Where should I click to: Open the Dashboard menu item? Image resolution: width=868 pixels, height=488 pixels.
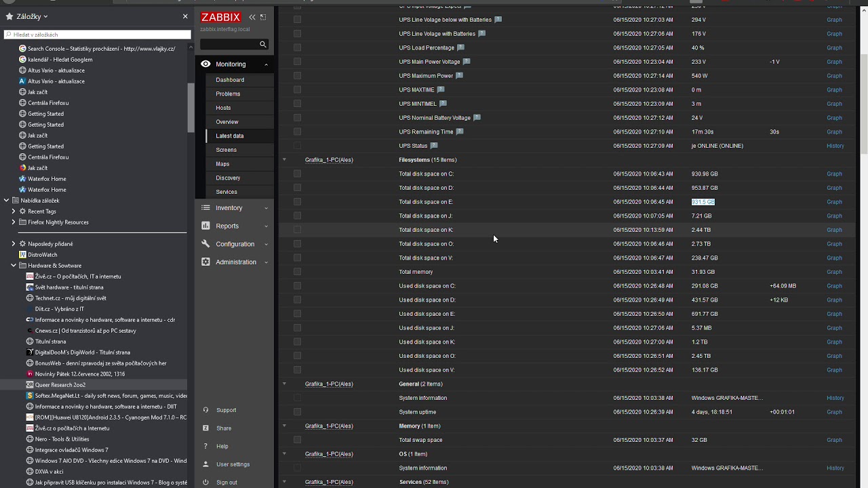[x=230, y=80]
